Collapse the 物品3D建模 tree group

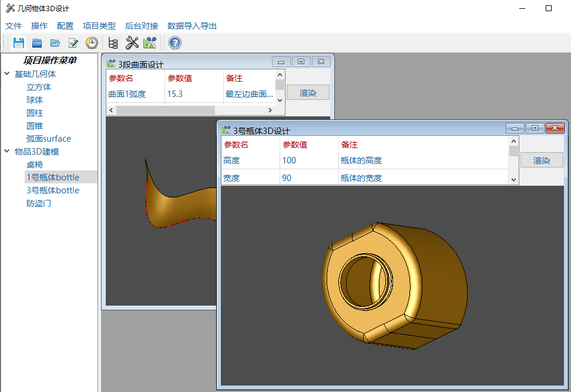7,151
